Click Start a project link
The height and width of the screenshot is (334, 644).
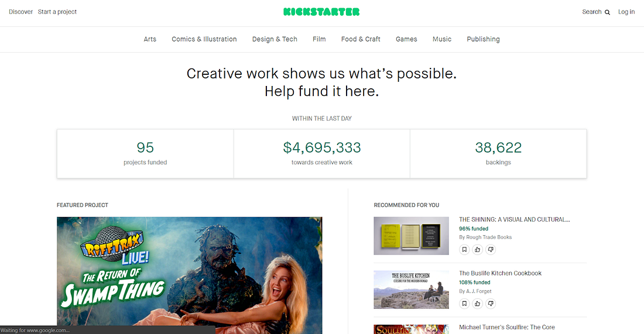57,12
